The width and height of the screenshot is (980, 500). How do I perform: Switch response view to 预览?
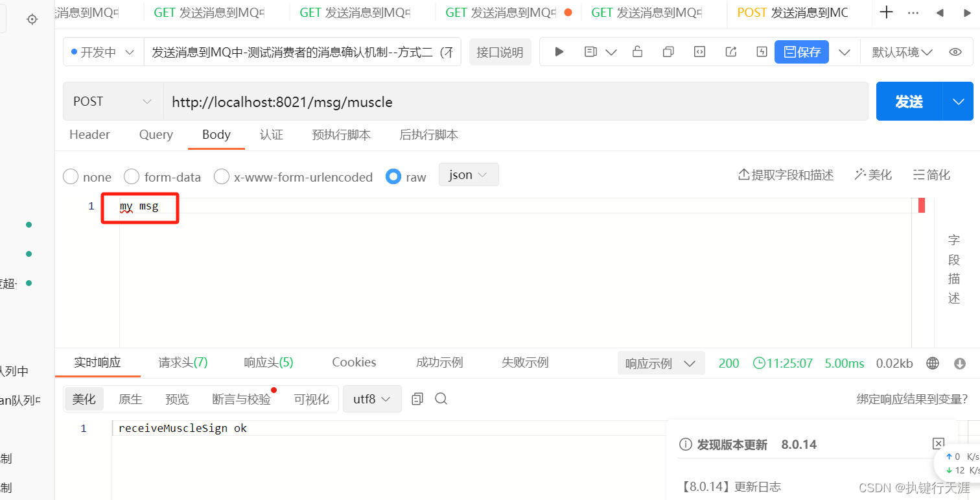[177, 399]
